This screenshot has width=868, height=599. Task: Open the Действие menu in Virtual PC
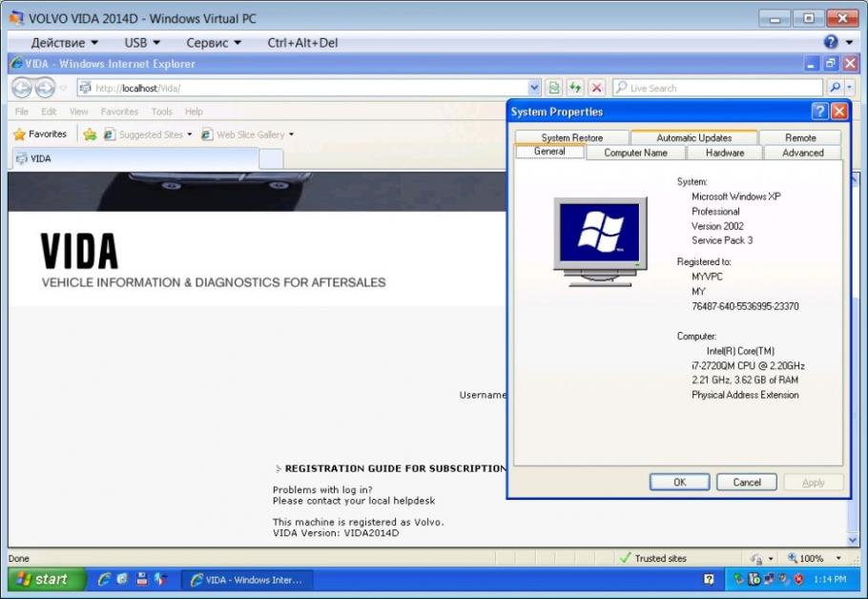click(x=64, y=43)
